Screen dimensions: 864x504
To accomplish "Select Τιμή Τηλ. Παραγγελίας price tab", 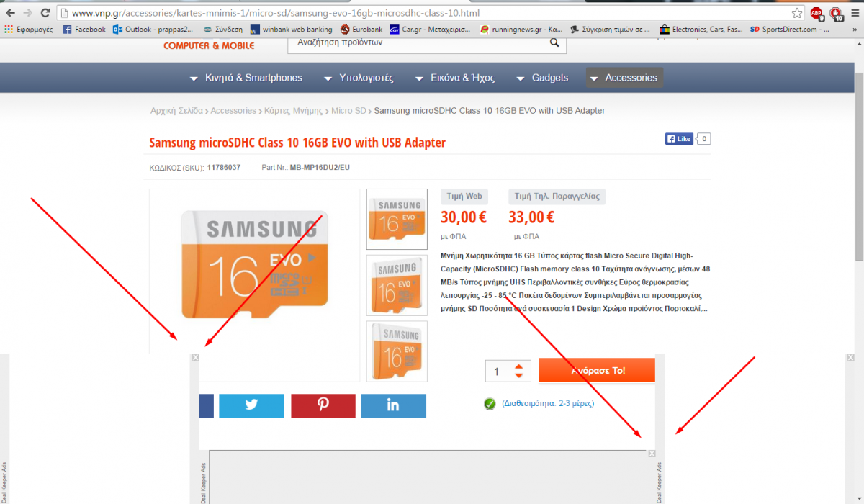I will click(557, 197).
